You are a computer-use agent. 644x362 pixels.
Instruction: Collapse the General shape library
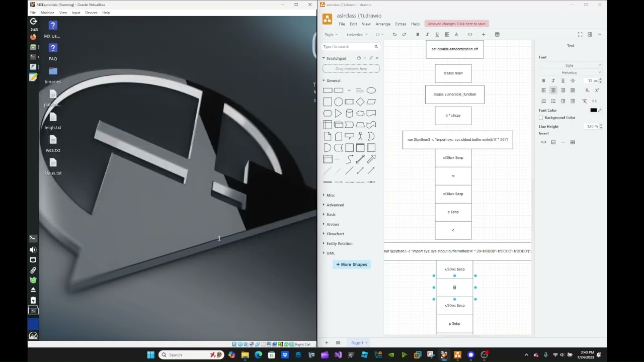pos(333,80)
